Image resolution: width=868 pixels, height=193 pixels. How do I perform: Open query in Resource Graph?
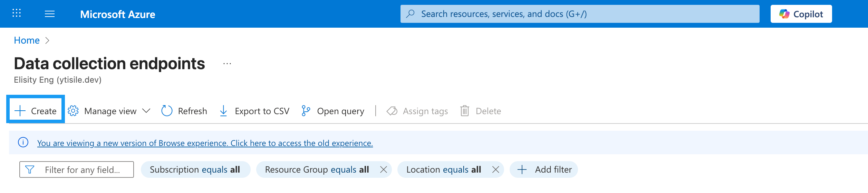(333, 111)
